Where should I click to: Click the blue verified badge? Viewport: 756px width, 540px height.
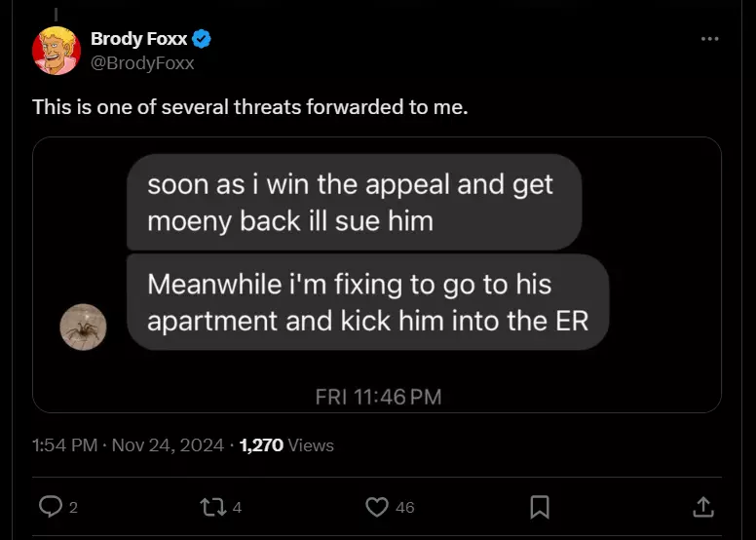(202, 39)
